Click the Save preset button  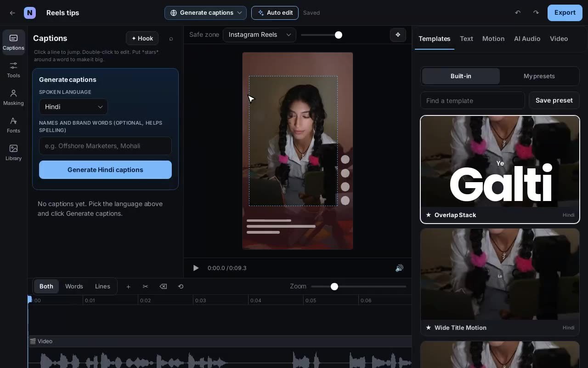(554, 100)
